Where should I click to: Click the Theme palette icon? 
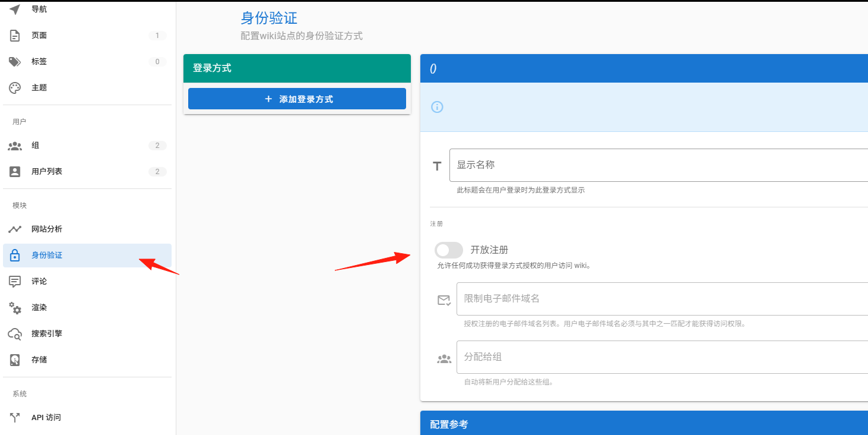[x=15, y=88]
